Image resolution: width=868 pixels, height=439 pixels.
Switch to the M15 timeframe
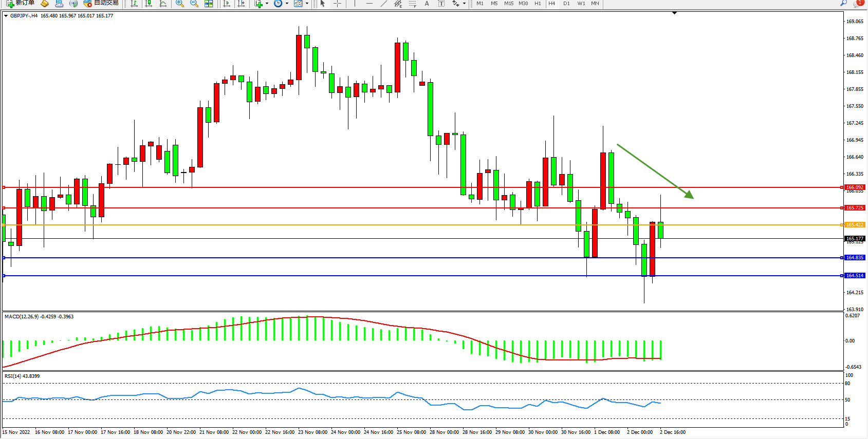(508, 4)
